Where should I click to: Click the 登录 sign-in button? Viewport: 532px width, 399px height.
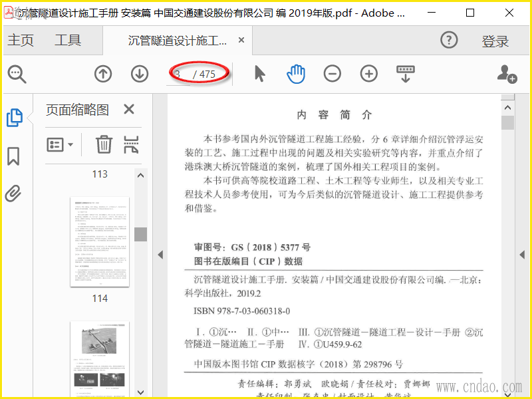point(495,41)
